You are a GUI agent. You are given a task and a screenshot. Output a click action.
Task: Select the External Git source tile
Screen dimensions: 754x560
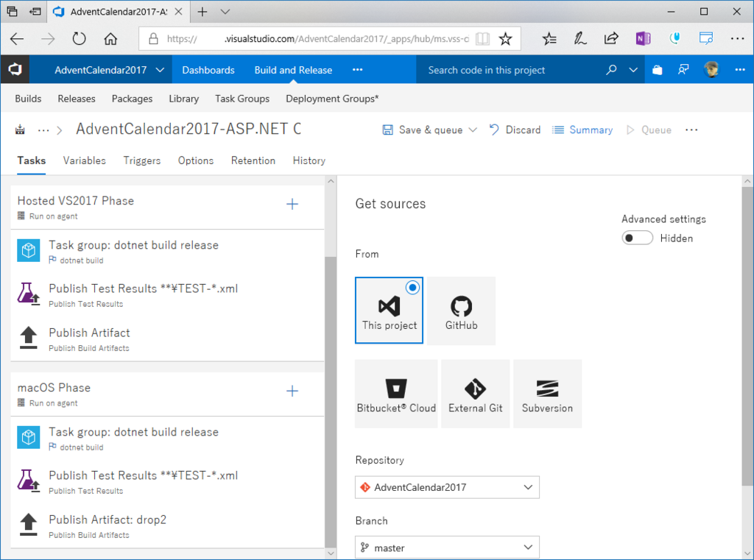[x=475, y=394]
